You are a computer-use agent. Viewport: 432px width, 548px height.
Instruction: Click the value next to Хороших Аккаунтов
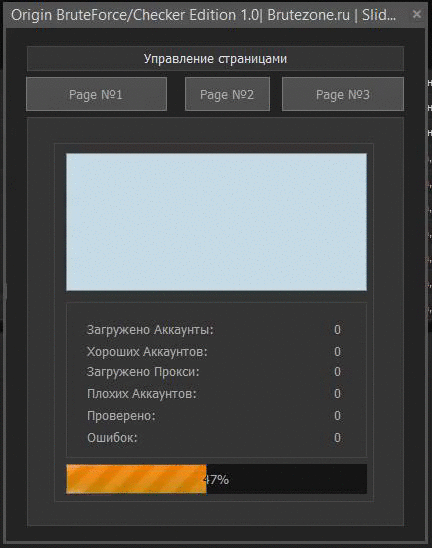[337, 352]
